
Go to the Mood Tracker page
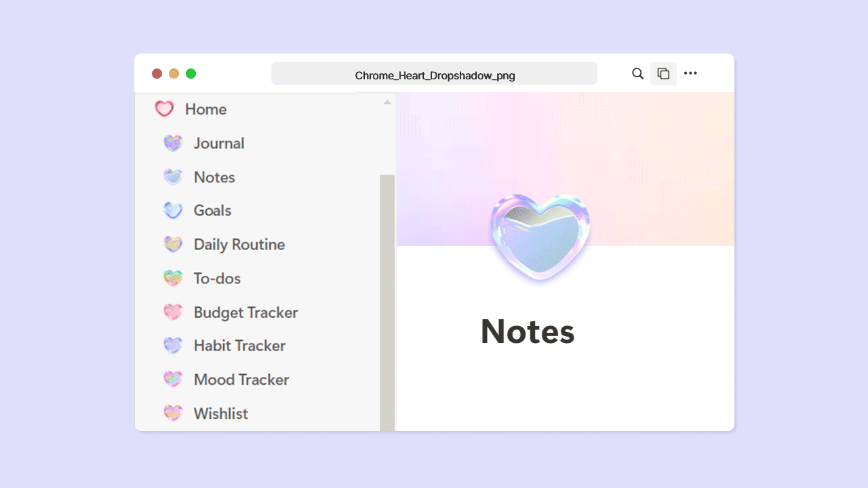click(241, 380)
